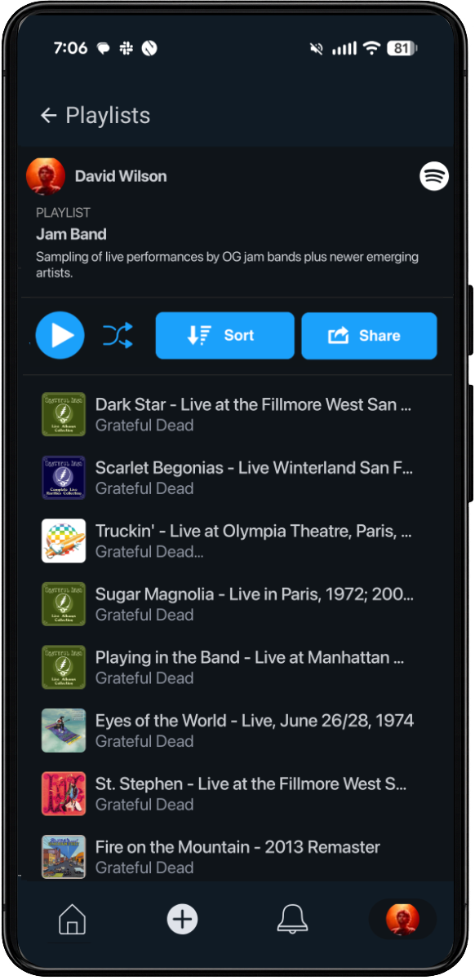Open the Truckin' album artwork

coord(64,541)
